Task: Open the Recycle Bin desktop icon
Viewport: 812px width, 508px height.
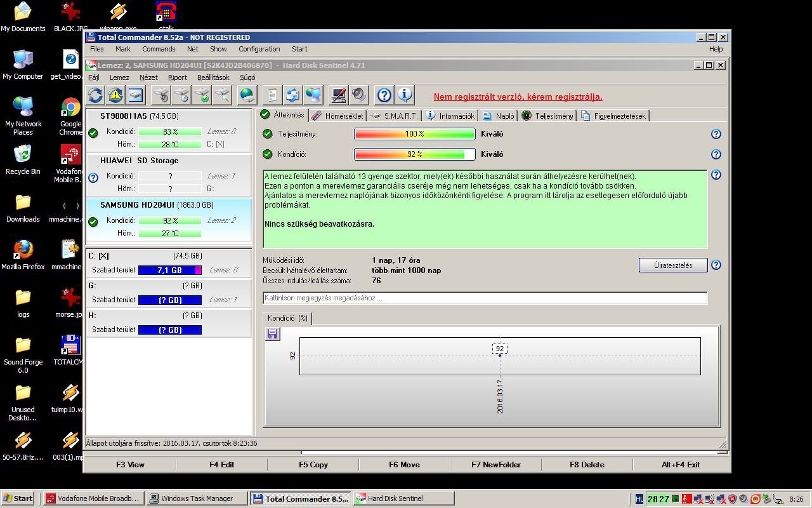Action: tap(23, 160)
